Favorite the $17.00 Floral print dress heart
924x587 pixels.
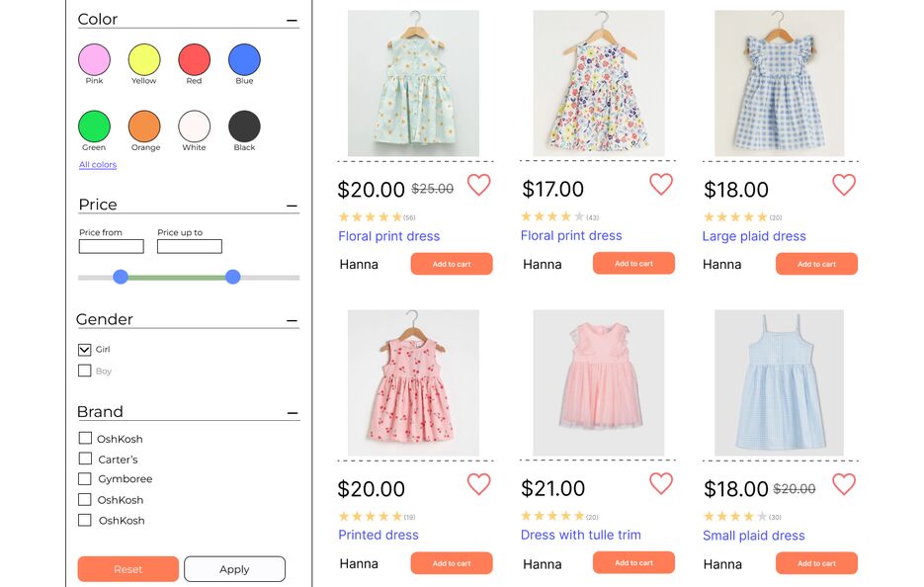(x=660, y=185)
